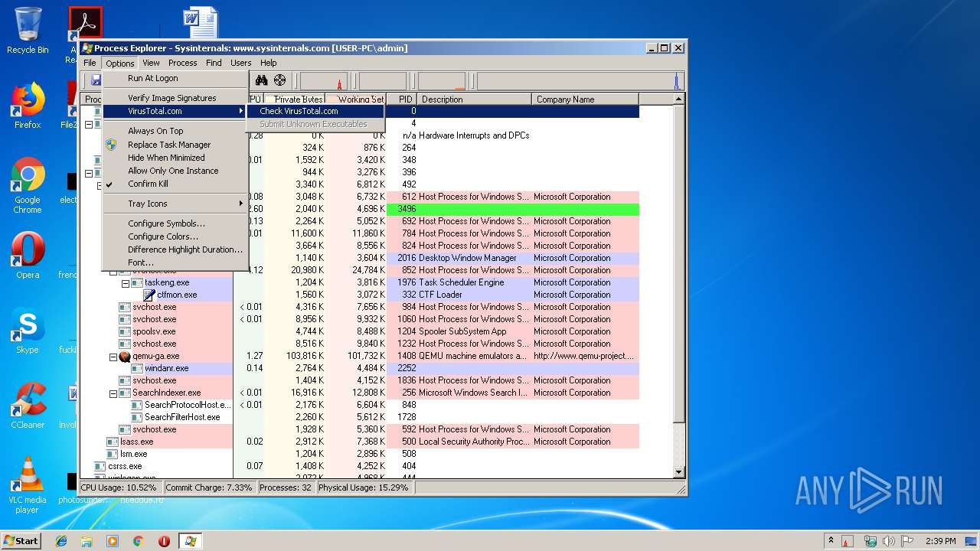Click the Save toolbar icon
The width and height of the screenshot is (980, 551).
[x=96, y=80]
